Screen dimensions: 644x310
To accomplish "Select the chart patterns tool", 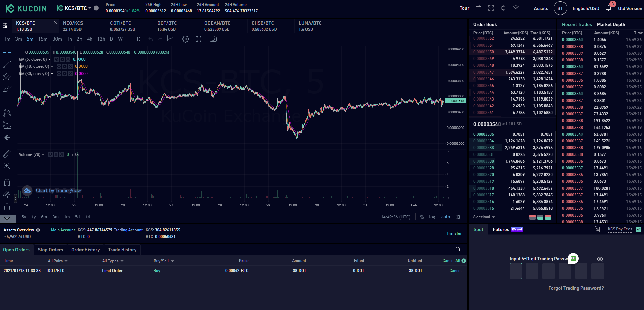I will pyautogui.click(x=7, y=113).
